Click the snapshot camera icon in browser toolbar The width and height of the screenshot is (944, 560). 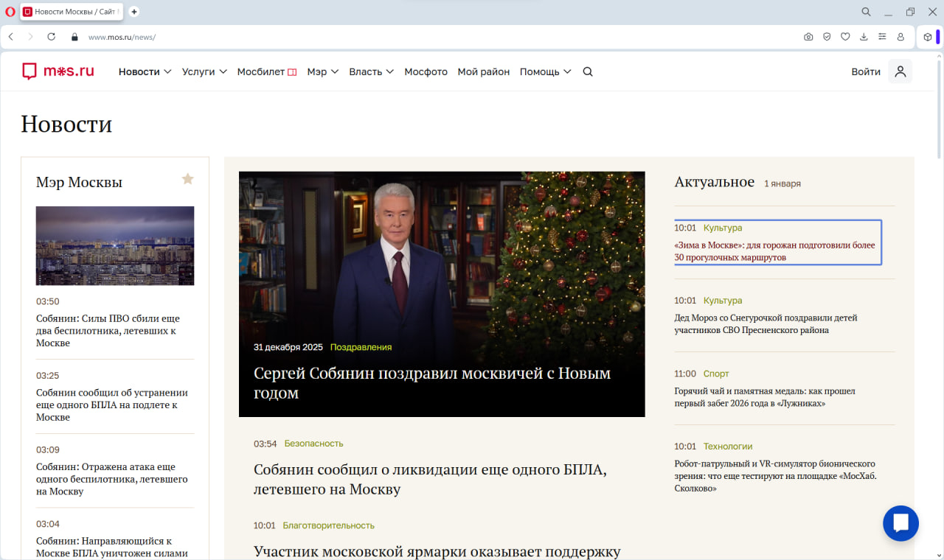point(808,36)
